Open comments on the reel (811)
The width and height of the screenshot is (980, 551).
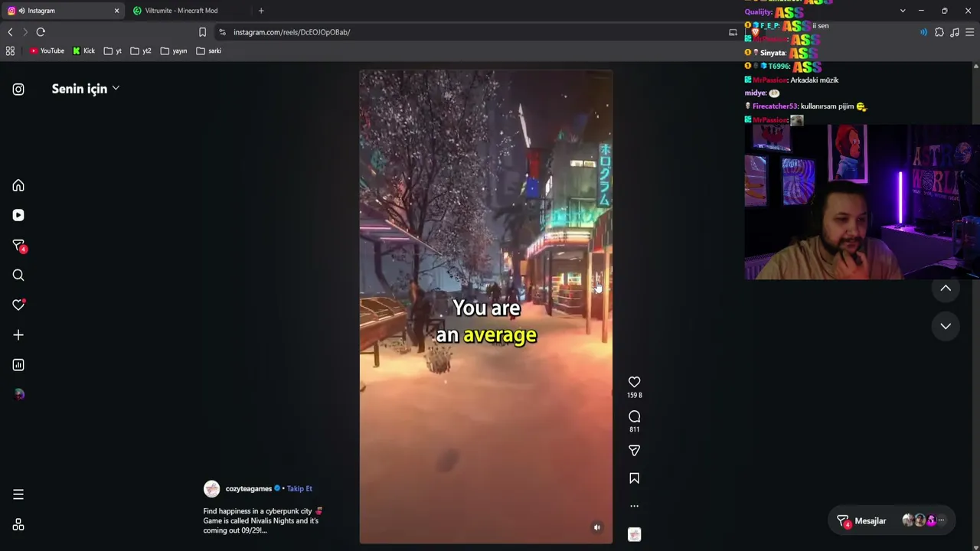click(635, 416)
